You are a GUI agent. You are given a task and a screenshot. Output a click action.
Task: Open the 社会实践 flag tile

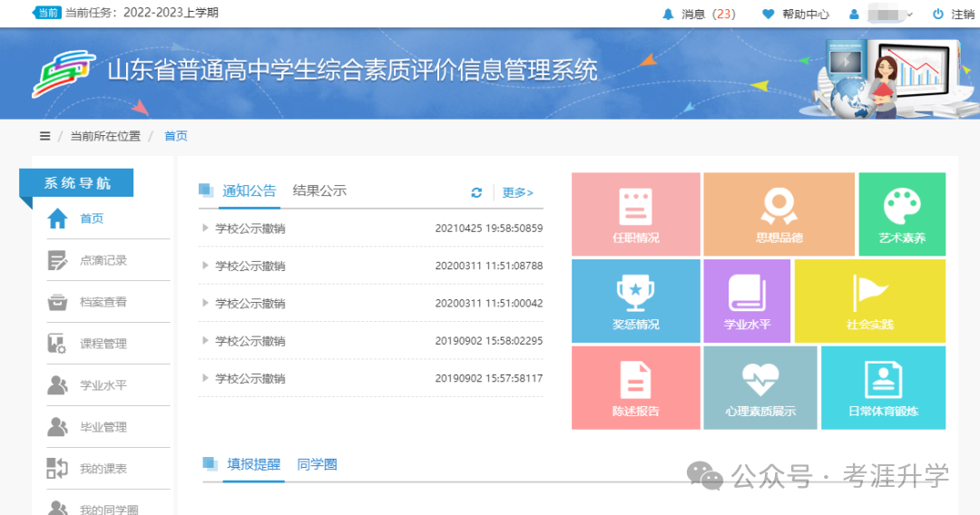[869, 301]
